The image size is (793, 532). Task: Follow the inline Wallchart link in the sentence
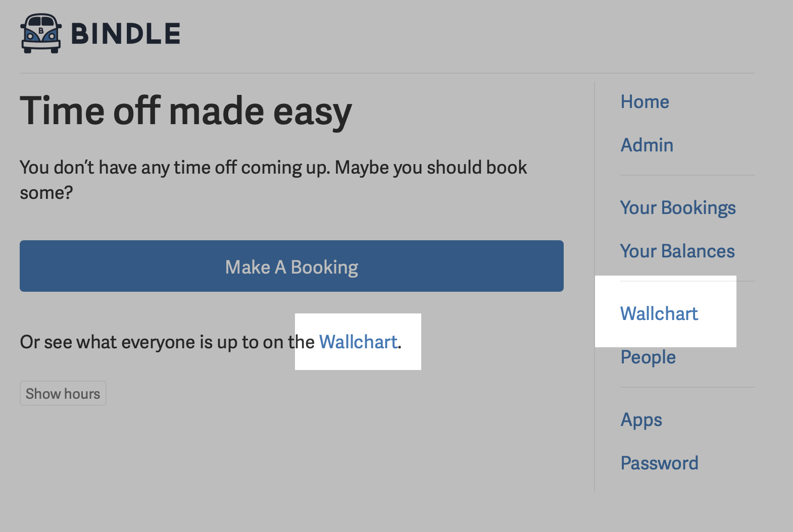tap(358, 342)
